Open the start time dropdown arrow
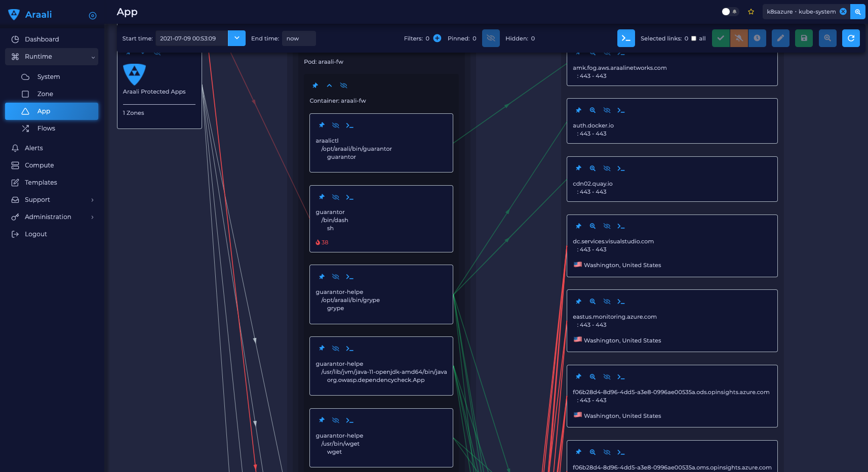The image size is (868, 472). tap(236, 38)
